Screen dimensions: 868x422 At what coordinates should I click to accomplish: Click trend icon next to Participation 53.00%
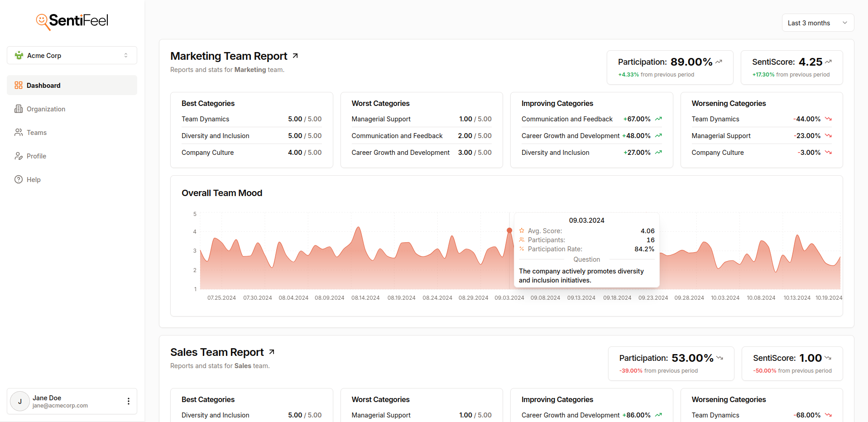719,358
